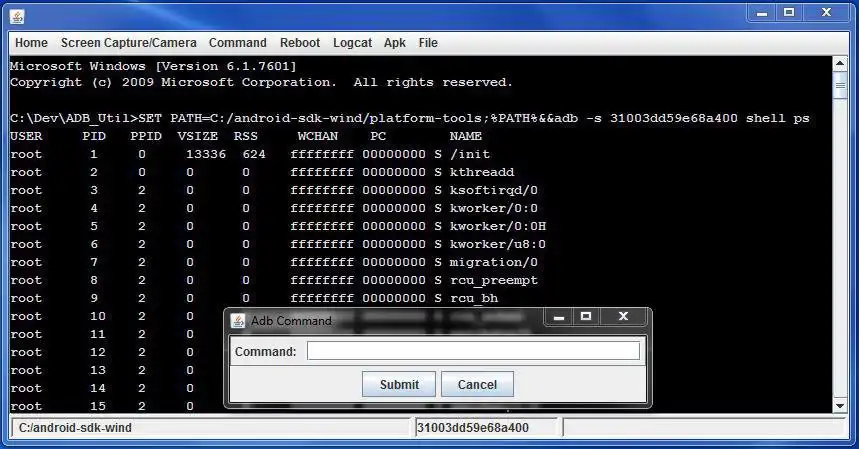Click the rcu_bh process name
The height and width of the screenshot is (449, 859).
point(473,299)
